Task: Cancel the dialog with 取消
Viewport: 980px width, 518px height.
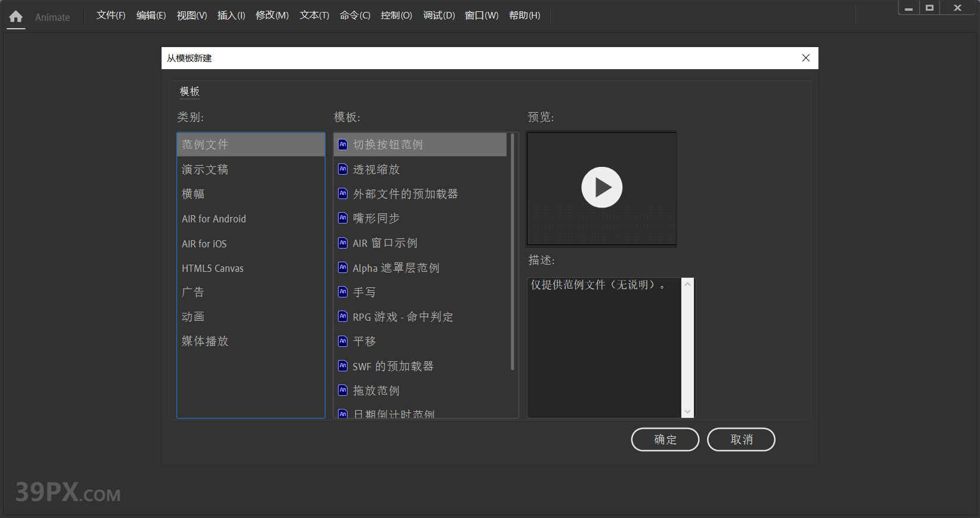Action: click(x=741, y=439)
